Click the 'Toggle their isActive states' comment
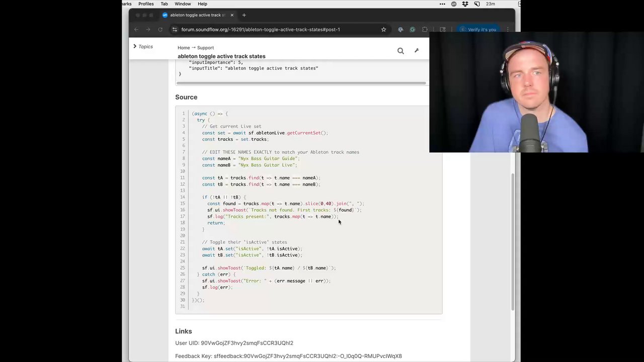This screenshot has width=644, height=362. coord(245,242)
